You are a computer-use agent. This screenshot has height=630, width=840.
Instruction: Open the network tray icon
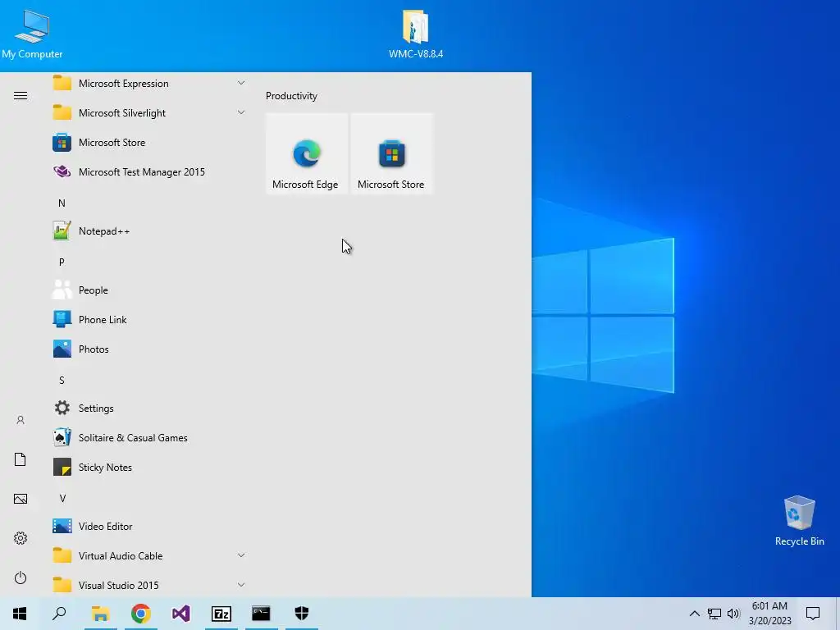714,614
